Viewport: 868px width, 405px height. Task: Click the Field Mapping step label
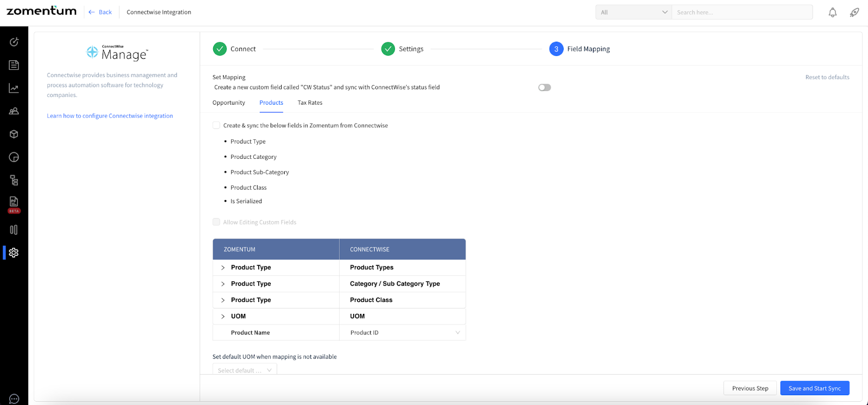(589, 49)
